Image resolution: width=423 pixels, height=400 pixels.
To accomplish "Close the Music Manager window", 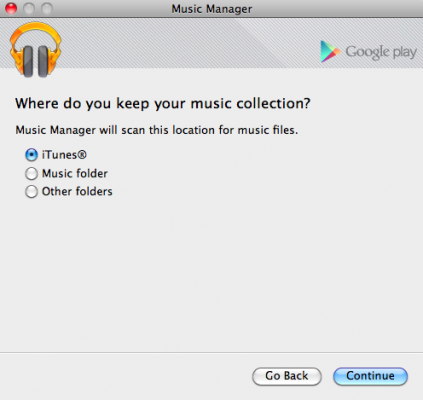I will point(11,8).
